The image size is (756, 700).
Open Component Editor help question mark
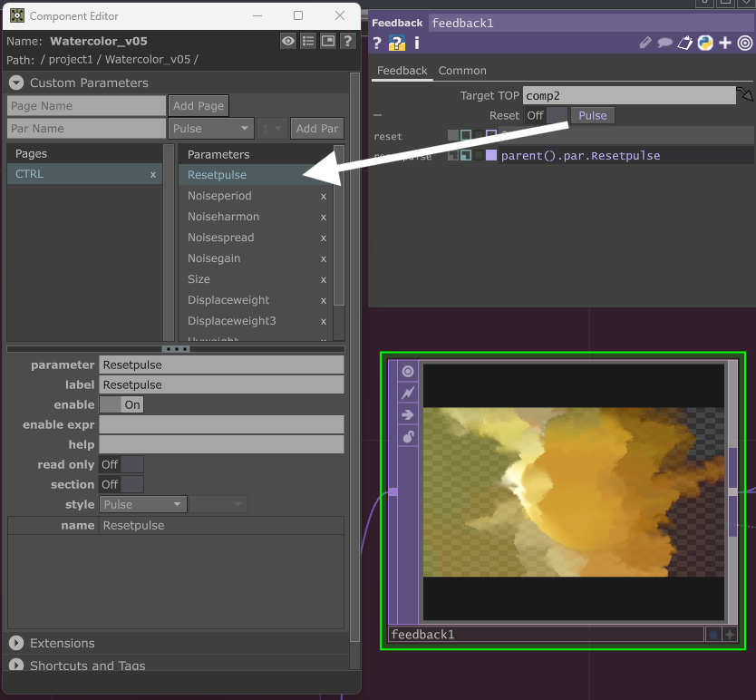(x=347, y=41)
